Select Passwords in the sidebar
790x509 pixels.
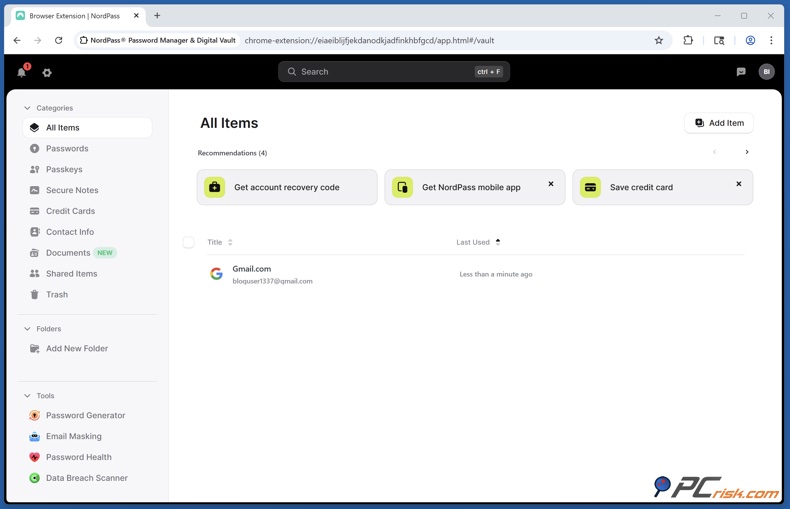click(x=67, y=148)
